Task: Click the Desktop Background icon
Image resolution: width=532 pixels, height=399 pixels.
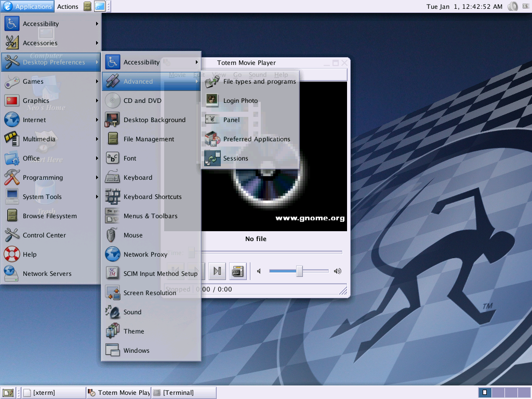Action: pyautogui.click(x=112, y=120)
